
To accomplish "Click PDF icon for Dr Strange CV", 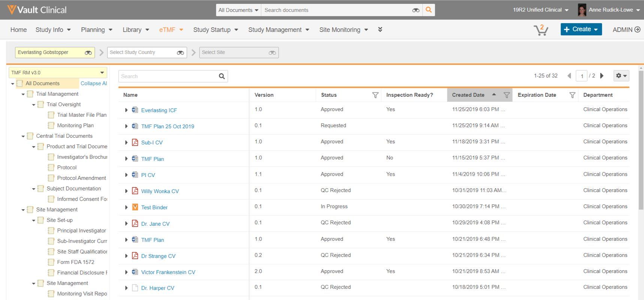I will pos(135,256).
